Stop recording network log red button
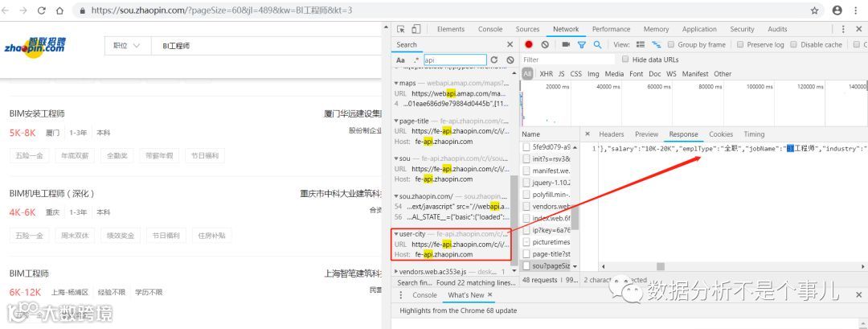868x329 pixels. point(529,44)
